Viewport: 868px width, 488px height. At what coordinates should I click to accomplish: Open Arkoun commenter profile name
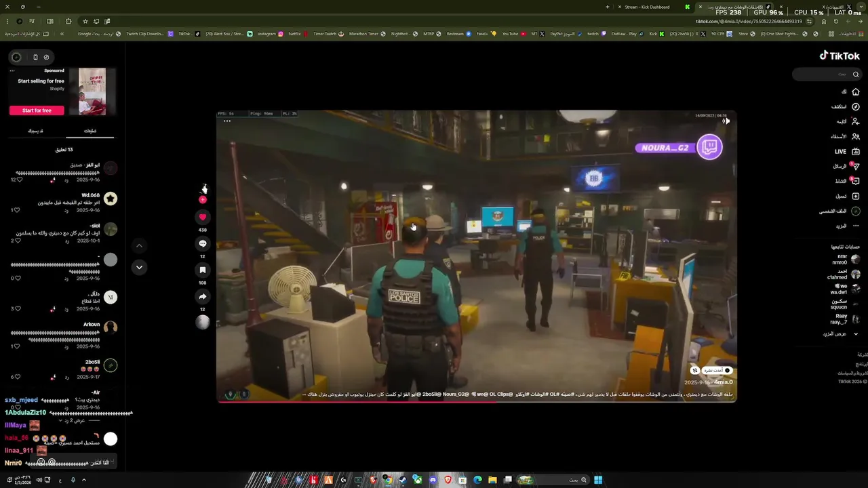point(92,325)
